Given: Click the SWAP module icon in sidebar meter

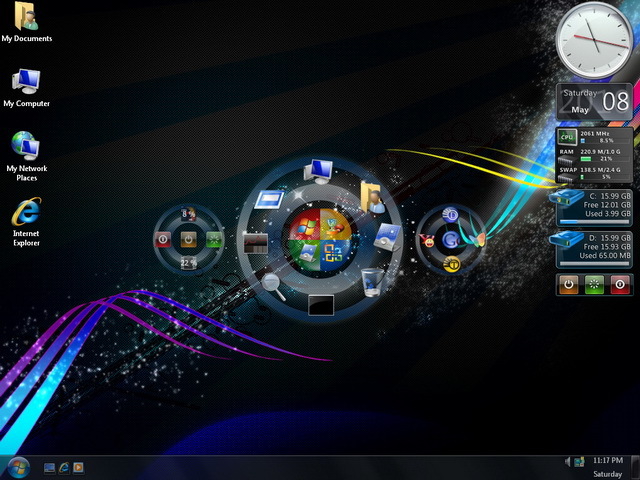Looking at the screenshot, I should click(x=567, y=178).
